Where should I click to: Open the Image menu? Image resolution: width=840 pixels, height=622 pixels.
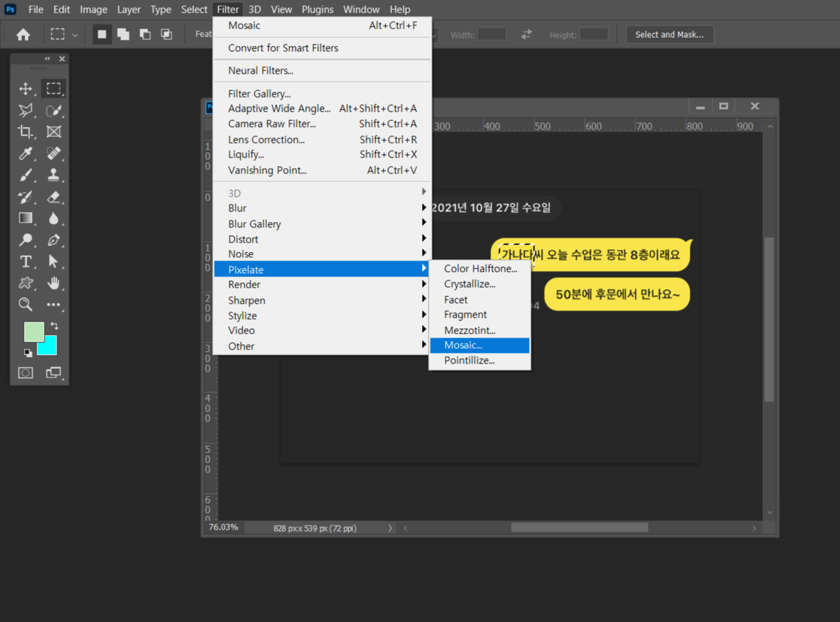[x=94, y=9]
